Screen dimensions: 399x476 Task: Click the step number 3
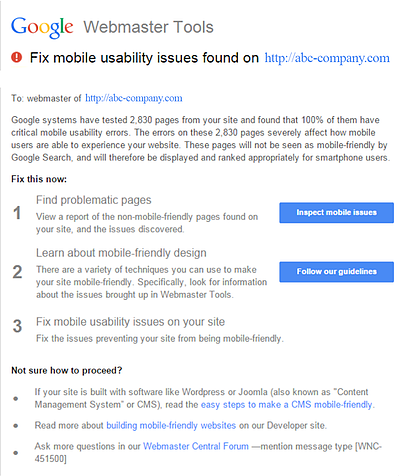tap(17, 326)
